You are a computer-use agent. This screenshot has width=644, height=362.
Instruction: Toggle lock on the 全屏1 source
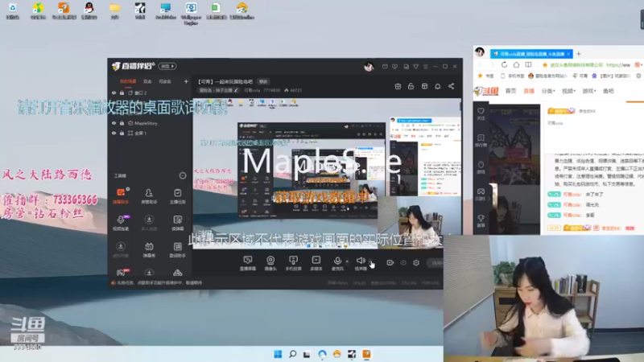[x=122, y=133]
